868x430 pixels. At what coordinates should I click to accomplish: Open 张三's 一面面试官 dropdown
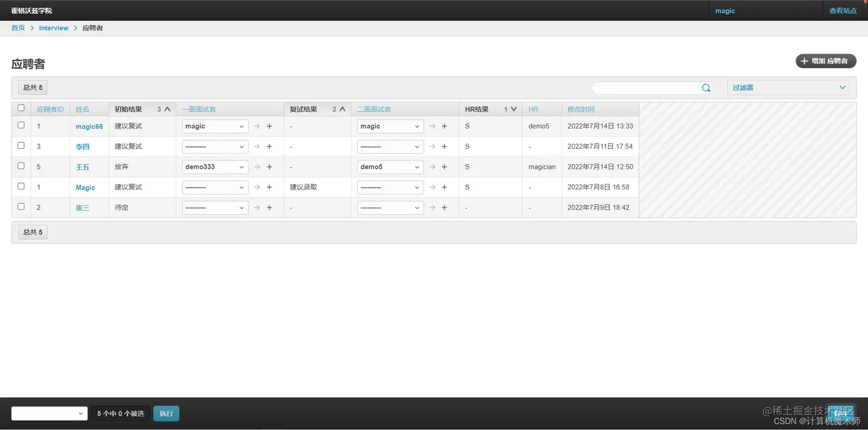215,207
